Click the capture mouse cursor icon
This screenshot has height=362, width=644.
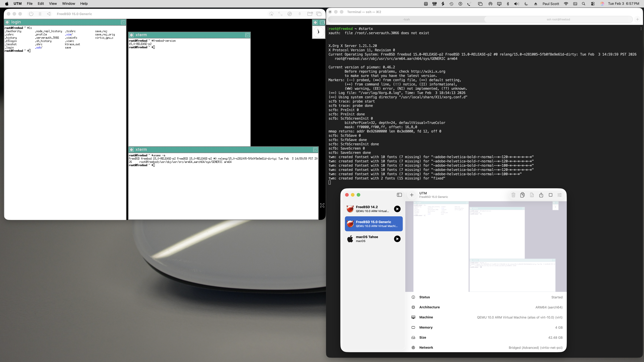click(x=271, y=14)
